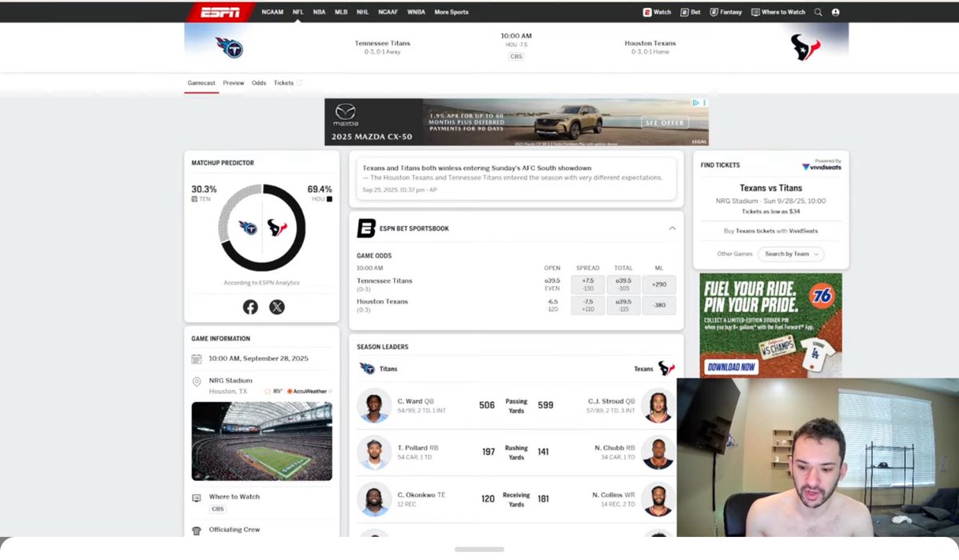Open Buy Texans tickets with VividSeats link
The height and width of the screenshot is (560, 959).
770,231
